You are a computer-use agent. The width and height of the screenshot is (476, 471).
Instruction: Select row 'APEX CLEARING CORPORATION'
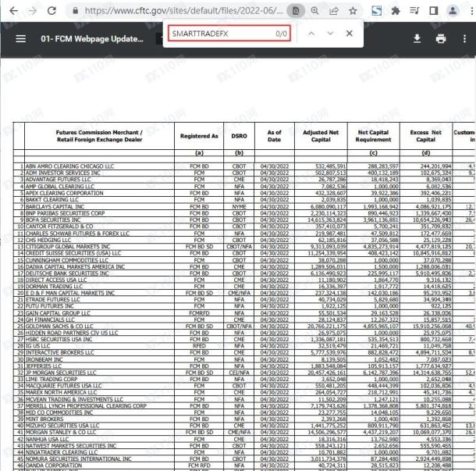pyautogui.click(x=243, y=193)
